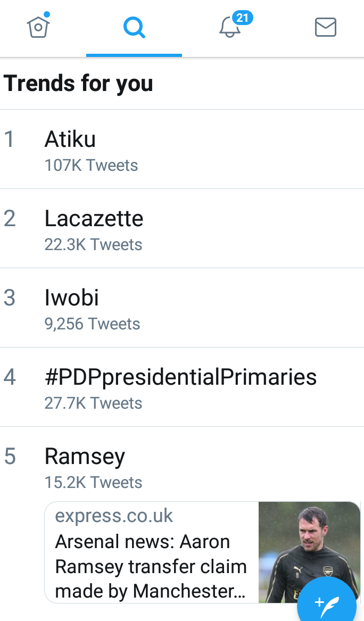Open the Home timeline icon
The width and height of the screenshot is (364, 621).
(x=38, y=27)
